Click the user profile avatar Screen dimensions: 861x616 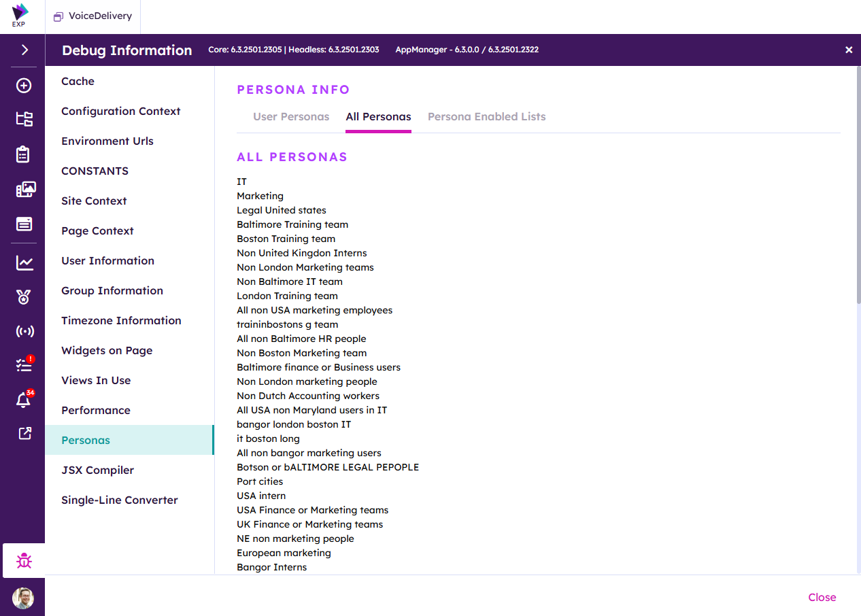[23, 598]
